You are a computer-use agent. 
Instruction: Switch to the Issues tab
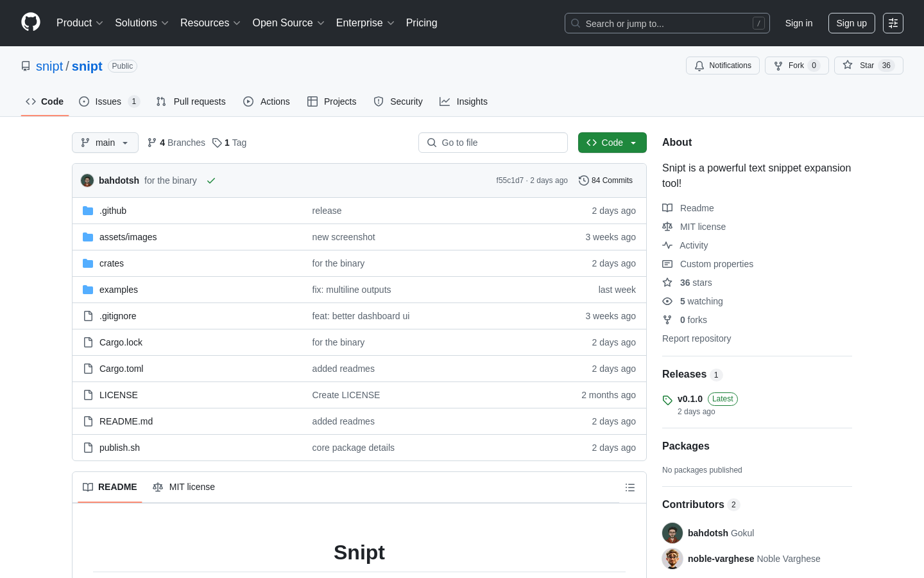click(x=109, y=101)
